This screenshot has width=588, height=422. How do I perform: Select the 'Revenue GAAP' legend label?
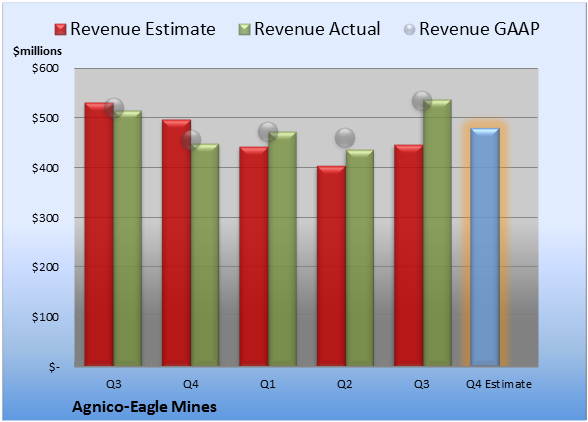[x=479, y=29]
